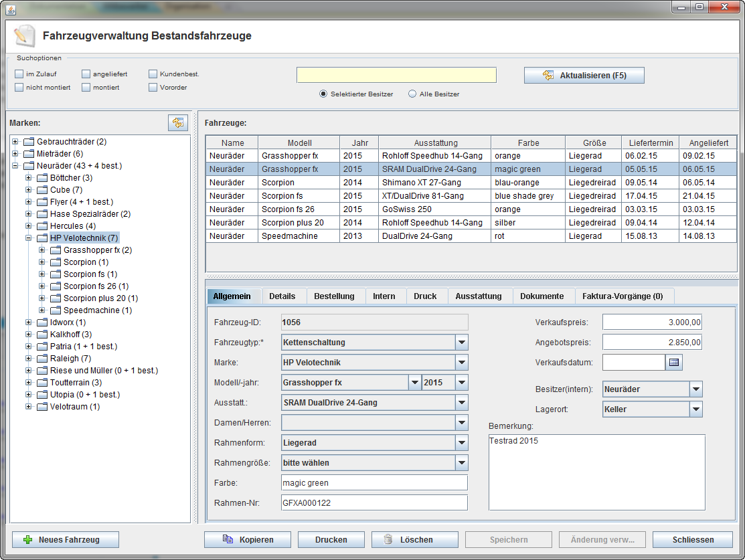
Task: Click the Speedmachine folder icon in the tree
Action: coord(56,310)
